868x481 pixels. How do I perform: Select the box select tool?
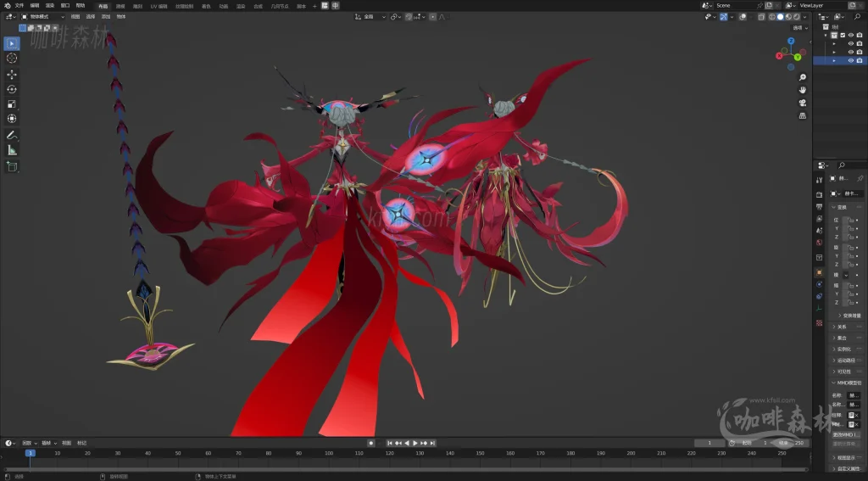pyautogui.click(x=12, y=43)
